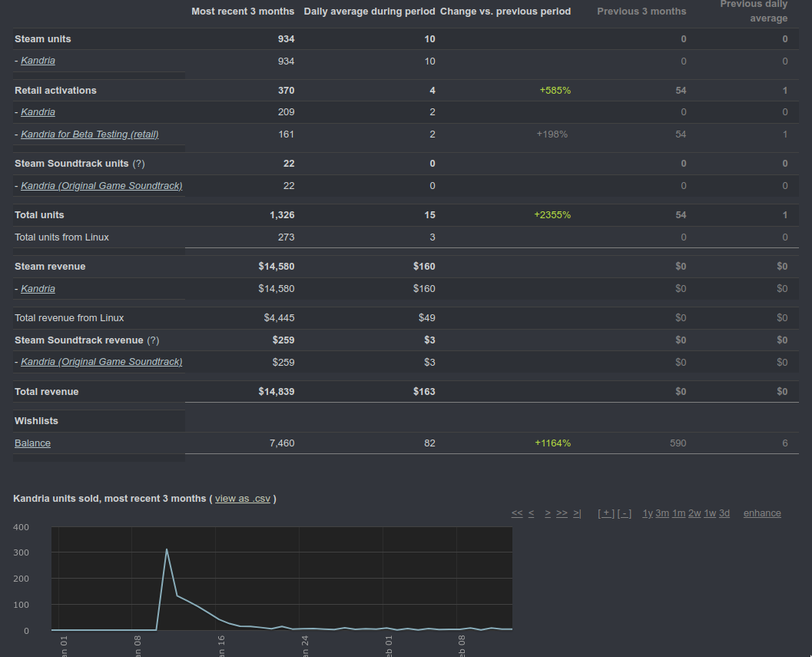Jump chart forward with >> control
812x657 pixels.
[562, 513]
